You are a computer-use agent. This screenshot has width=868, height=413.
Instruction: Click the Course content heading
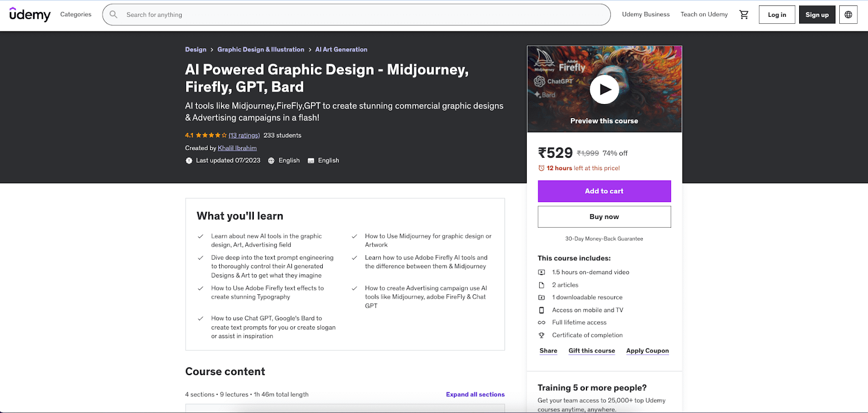[225, 371]
